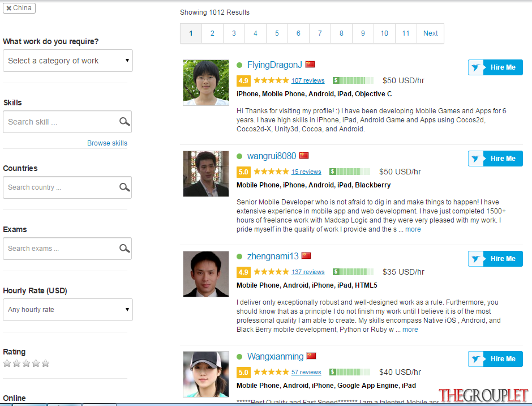Click the exams search magnifier icon
The image size is (532, 406).
(x=125, y=249)
